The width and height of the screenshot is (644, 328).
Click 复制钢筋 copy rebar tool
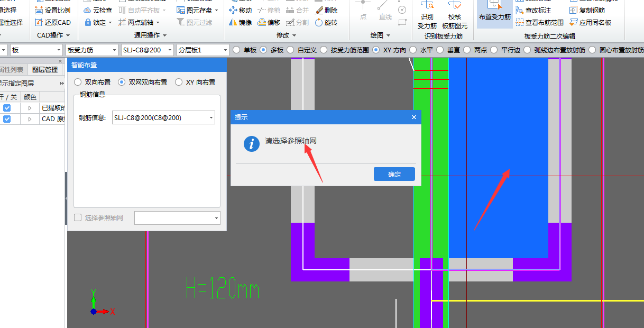click(x=587, y=10)
